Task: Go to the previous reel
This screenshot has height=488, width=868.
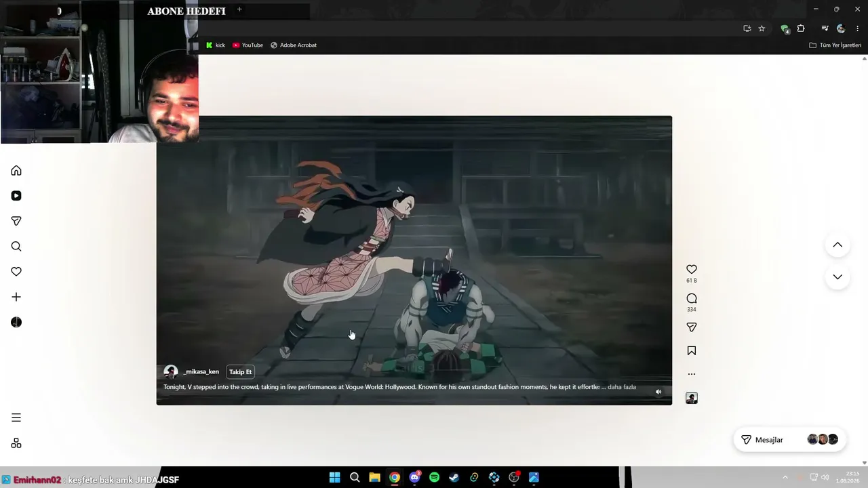Action: (x=837, y=245)
